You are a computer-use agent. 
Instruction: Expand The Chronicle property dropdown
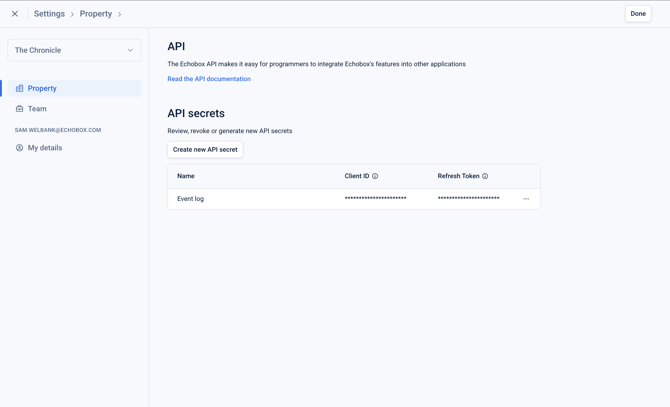(x=74, y=50)
